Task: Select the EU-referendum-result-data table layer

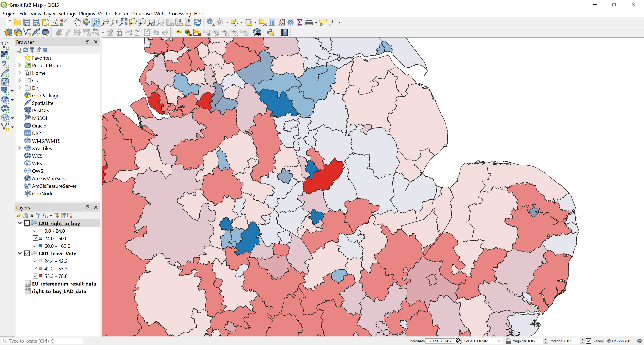Action: click(x=64, y=284)
